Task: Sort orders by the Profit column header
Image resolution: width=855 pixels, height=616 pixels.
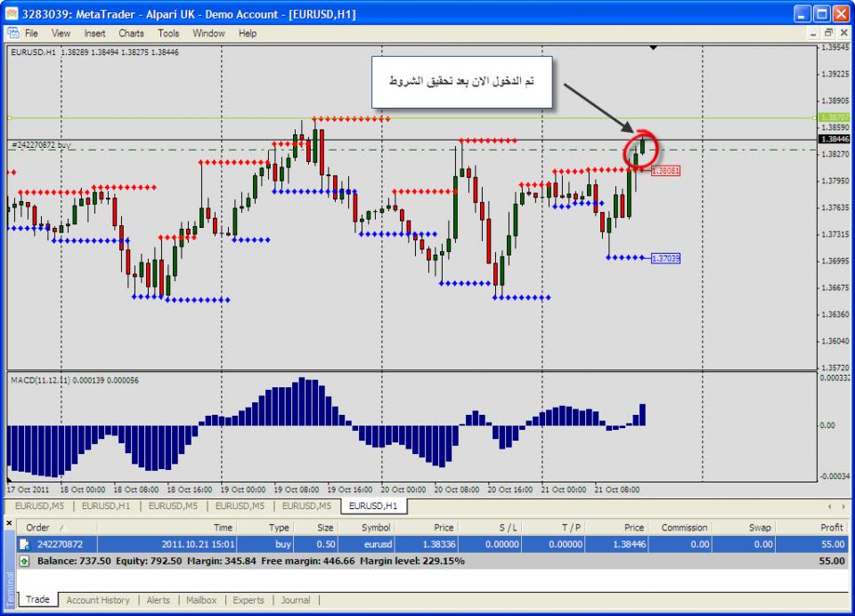Action: tap(831, 527)
